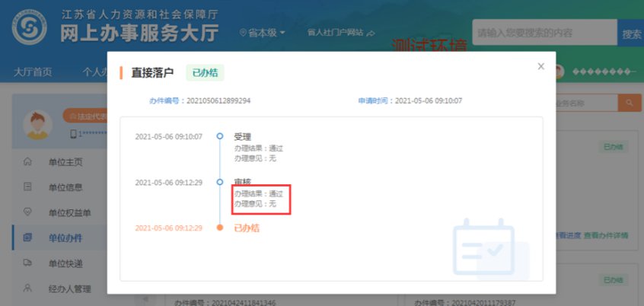Open 经办人管理 in sidebar
The width and height of the screenshot is (644, 306).
click(69, 288)
